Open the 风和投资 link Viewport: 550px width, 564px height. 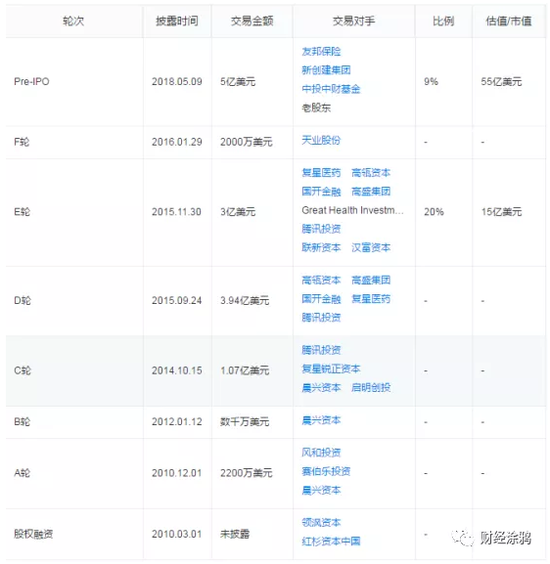pyautogui.click(x=321, y=452)
